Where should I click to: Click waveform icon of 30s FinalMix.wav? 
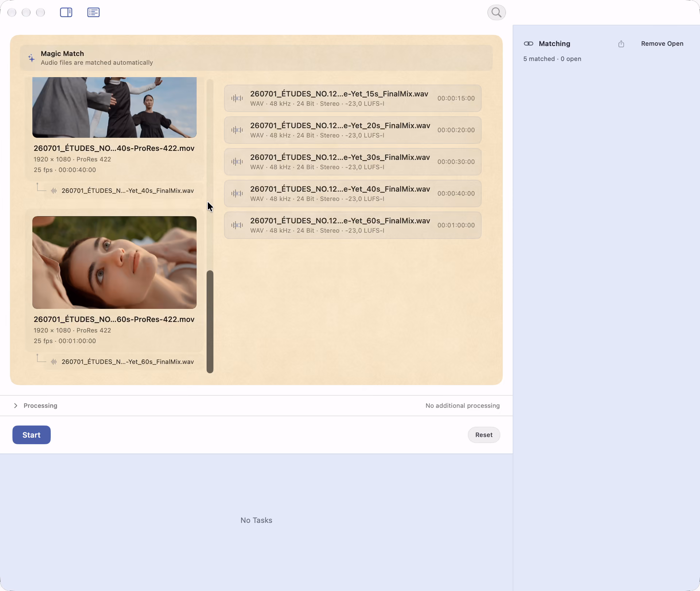click(237, 162)
